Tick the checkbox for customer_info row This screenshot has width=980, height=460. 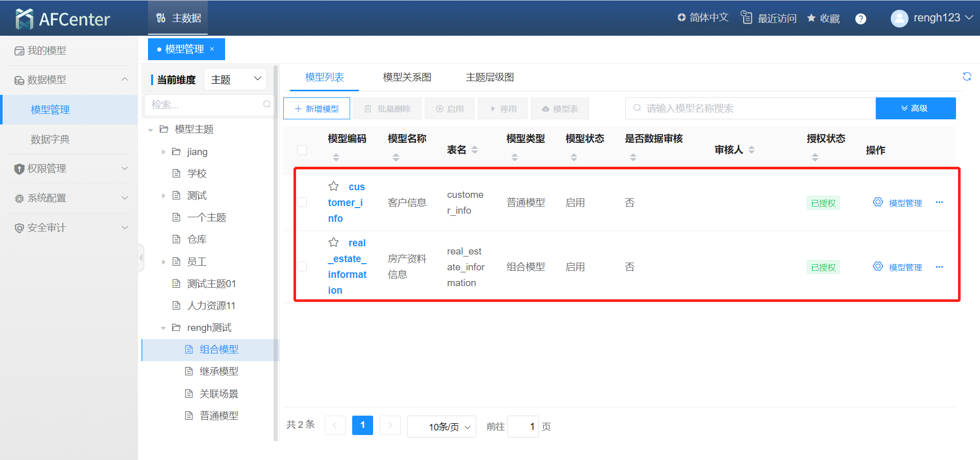click(302, 202)
